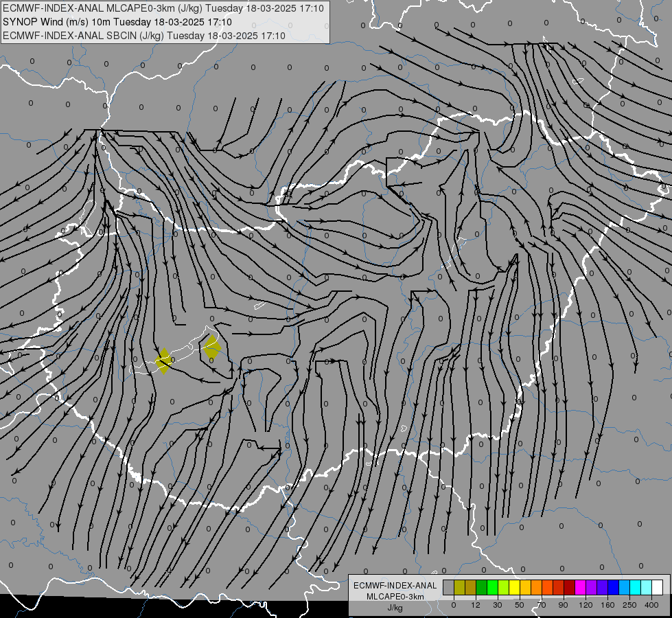Click the left yellow diamond CAPE marker
This screenshot has width=672, height=618.
[164, 361]
